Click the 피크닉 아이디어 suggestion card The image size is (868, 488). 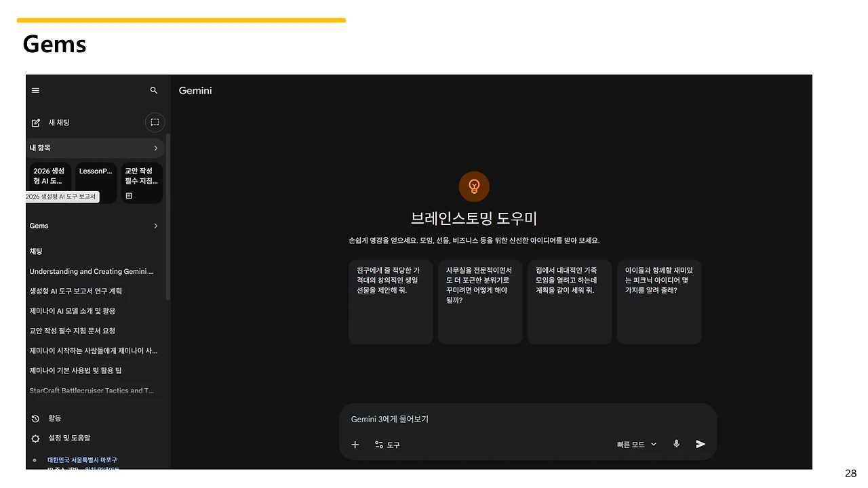click(658, 301)
